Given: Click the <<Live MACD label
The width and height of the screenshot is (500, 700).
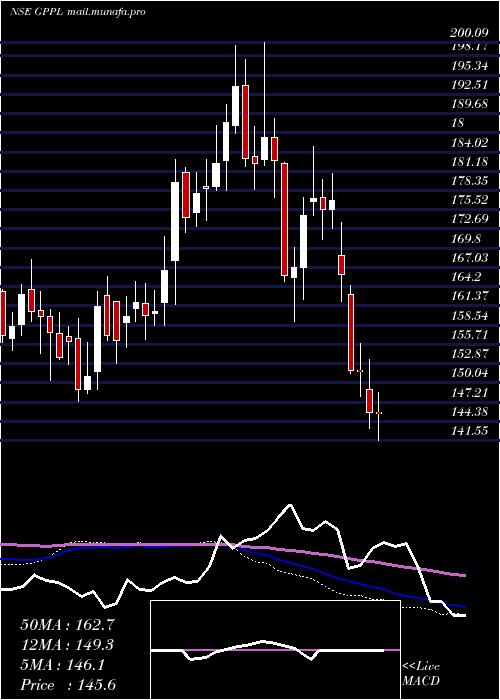Looking at the screenshot, I should pos(421,673).
